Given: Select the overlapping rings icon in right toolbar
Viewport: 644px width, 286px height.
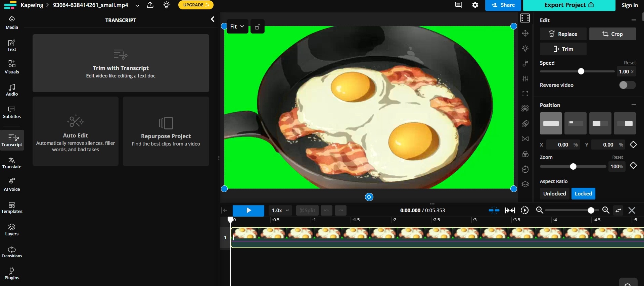Looking at the screenshot, I should point(525,124).
